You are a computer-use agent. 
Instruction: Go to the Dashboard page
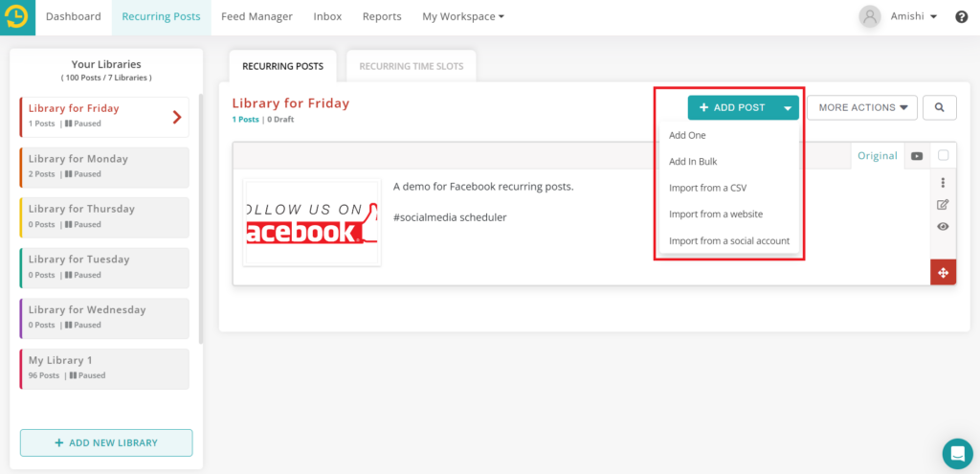tap(73, 17)
